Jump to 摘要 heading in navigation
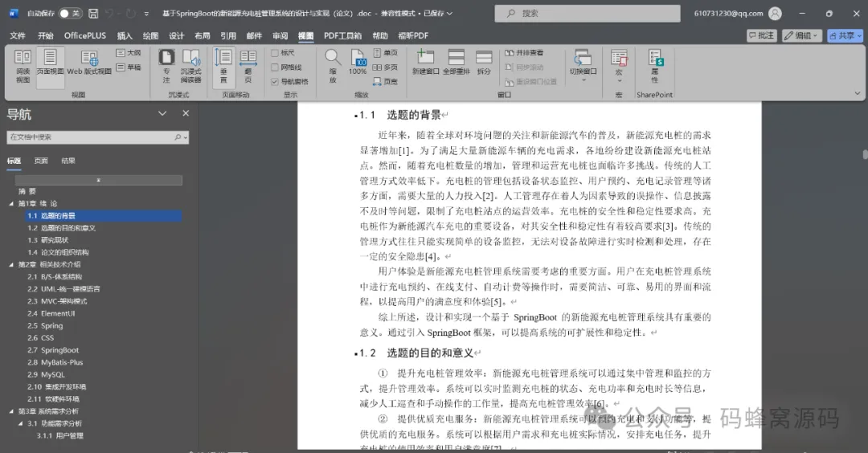 27,191
